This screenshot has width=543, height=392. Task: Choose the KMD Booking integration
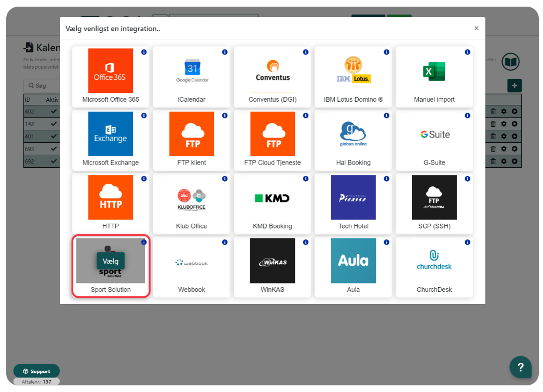tap(273, 204)
